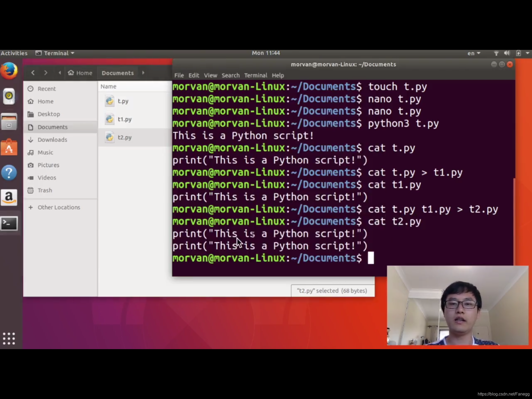This screenshot has height=399, width=532.
Task: Go back with file manager arrow
Action: 33,73
